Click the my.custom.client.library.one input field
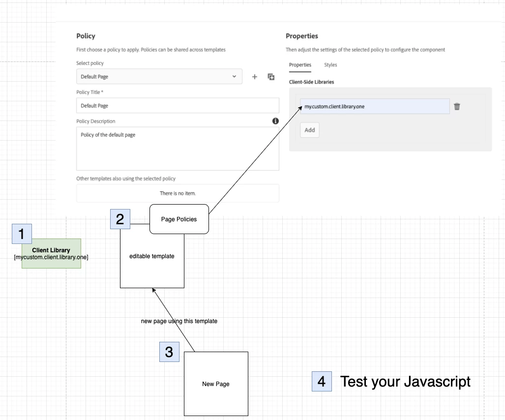505x420 pixels. pos(375,106)
